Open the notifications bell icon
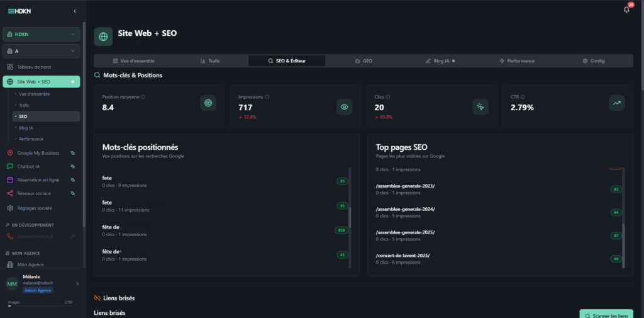 point(626,10)
